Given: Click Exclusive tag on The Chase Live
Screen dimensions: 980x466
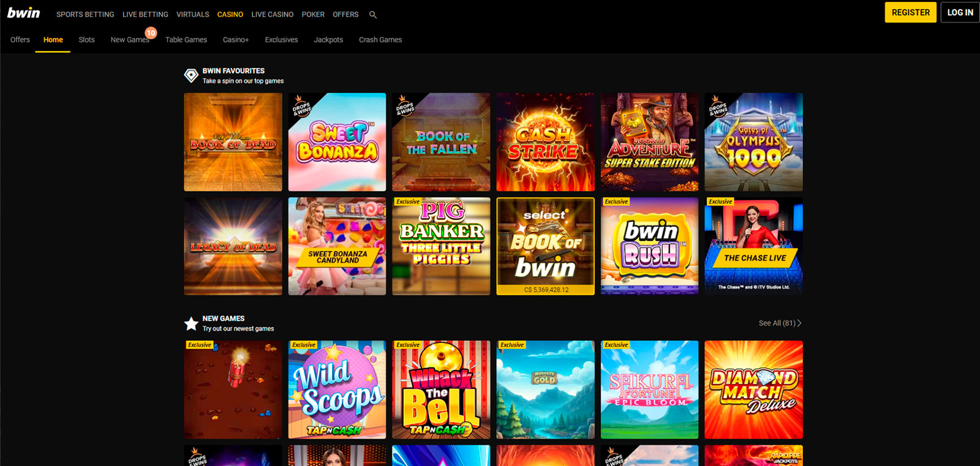Looking at the screenshot, I should 720,202.
